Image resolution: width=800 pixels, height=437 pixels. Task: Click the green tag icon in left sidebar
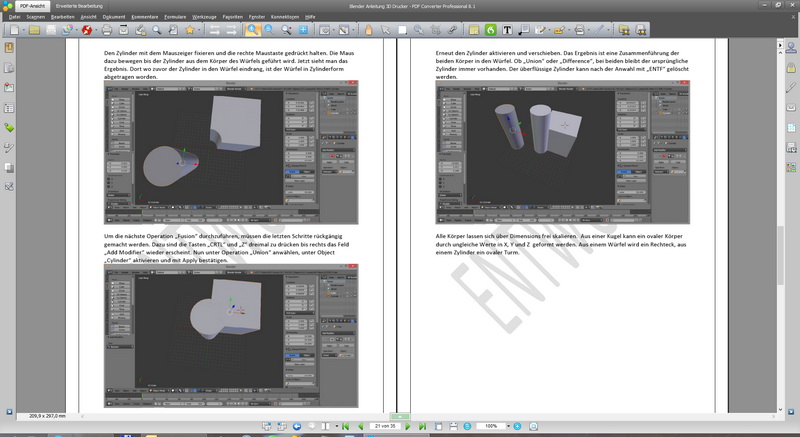pyautogui.click(x=9, y=127)
